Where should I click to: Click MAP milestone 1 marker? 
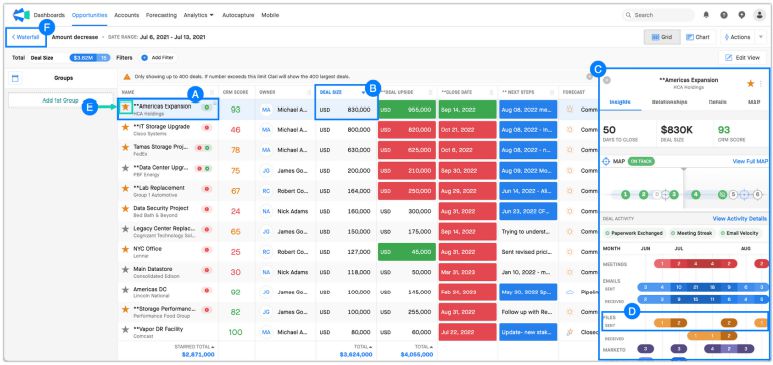[626, 195]
